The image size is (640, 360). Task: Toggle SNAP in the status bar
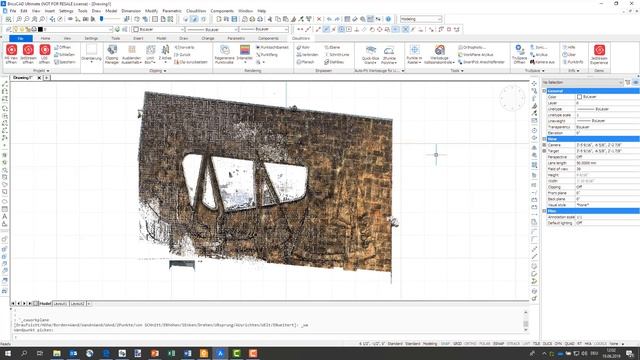tap(445, 344)
